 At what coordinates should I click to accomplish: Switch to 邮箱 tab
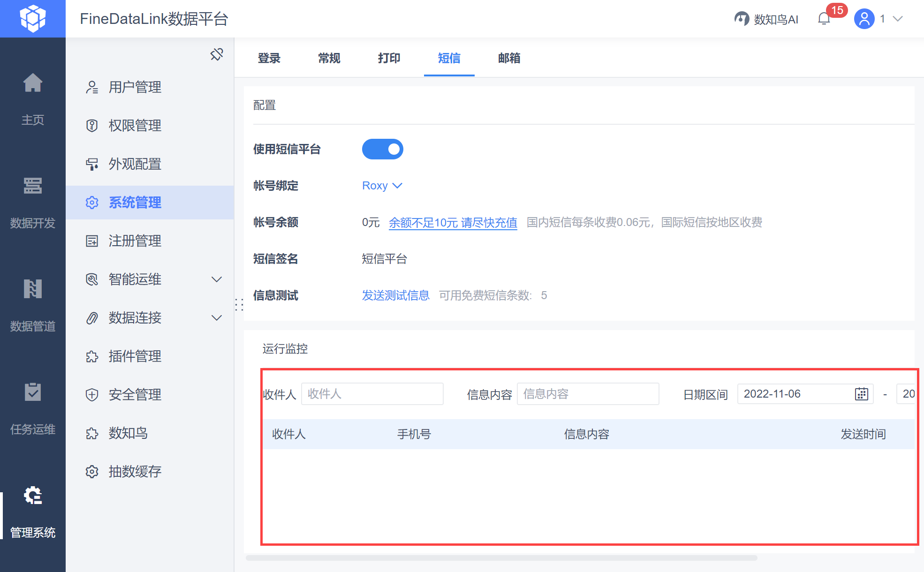(509, 58)
